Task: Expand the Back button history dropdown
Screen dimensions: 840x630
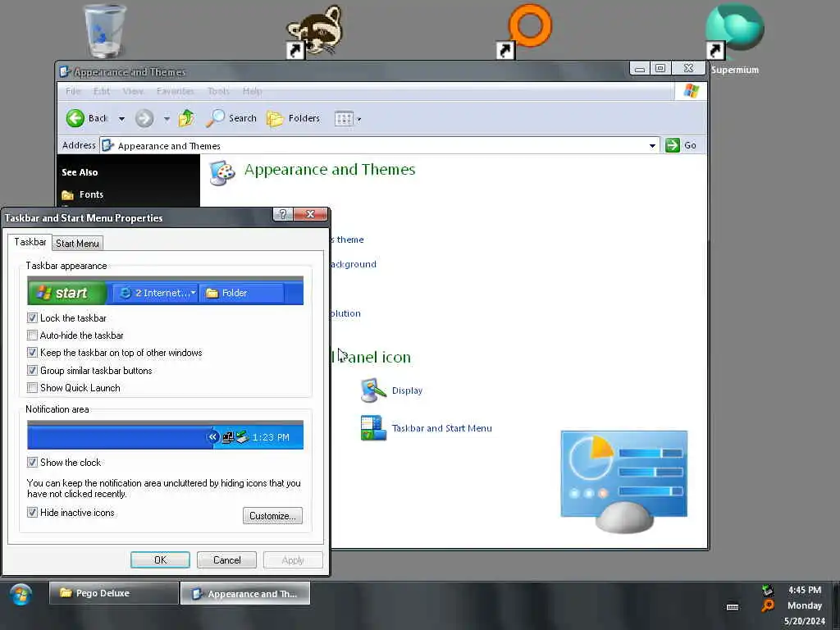Action: coord(121,118)
